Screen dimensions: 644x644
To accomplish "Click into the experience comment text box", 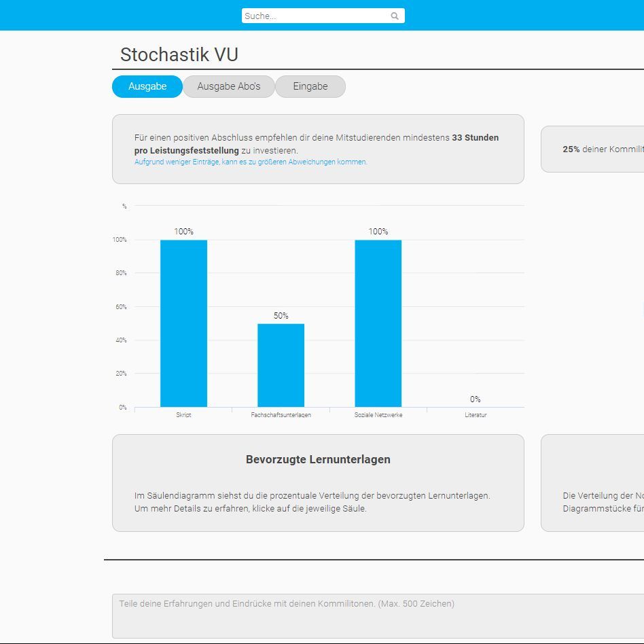I will tap(378, 615).
